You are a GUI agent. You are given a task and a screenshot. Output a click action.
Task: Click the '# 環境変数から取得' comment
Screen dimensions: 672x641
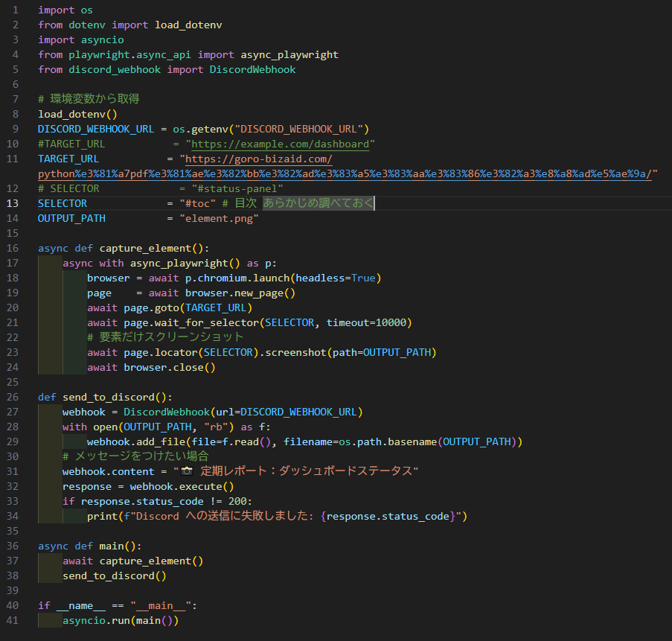click(89, 99)
